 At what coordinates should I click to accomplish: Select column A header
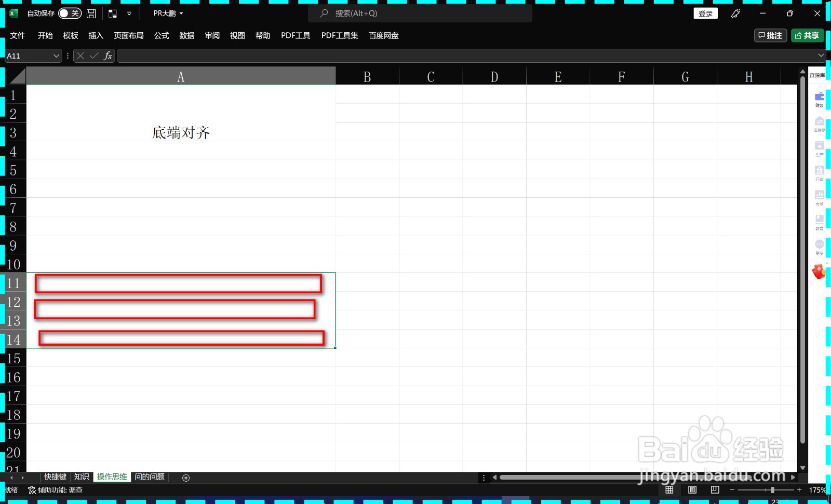point(181,77)
